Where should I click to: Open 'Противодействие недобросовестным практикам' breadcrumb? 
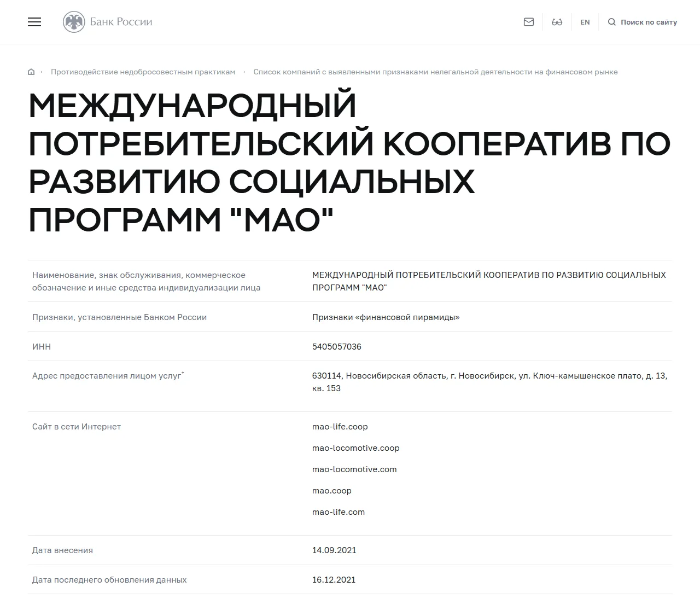click(143, 72)
